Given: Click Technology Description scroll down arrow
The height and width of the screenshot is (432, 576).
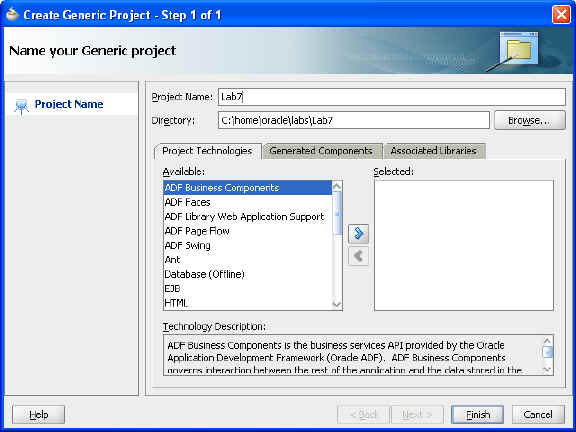Looking at the screenshot, I should pos(547,369).
